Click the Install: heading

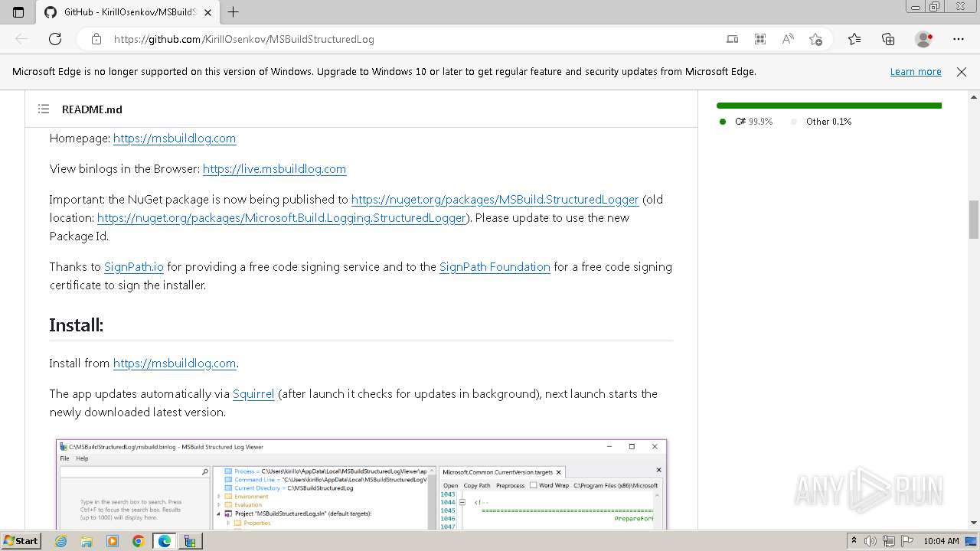point(77,324)
